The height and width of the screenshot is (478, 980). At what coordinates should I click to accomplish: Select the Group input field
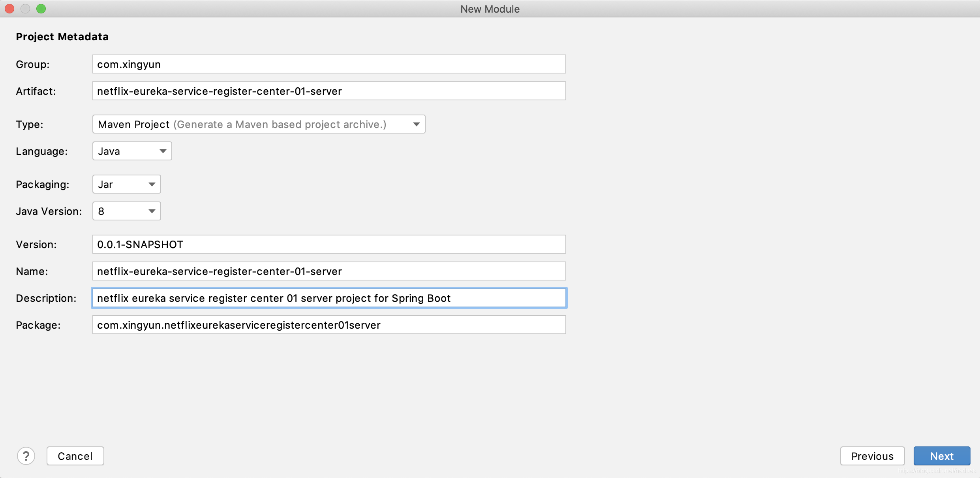[x=329, y=64]
